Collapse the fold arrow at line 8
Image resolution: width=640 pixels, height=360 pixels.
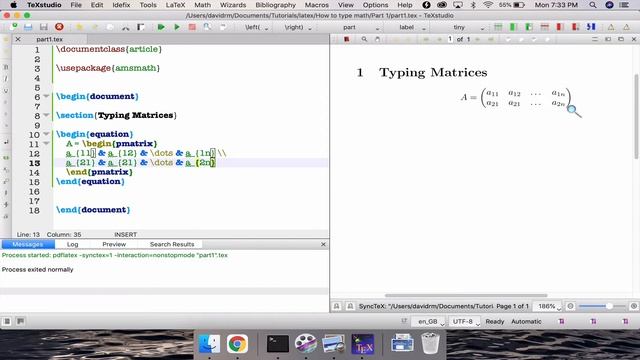(x=47, y=115)
